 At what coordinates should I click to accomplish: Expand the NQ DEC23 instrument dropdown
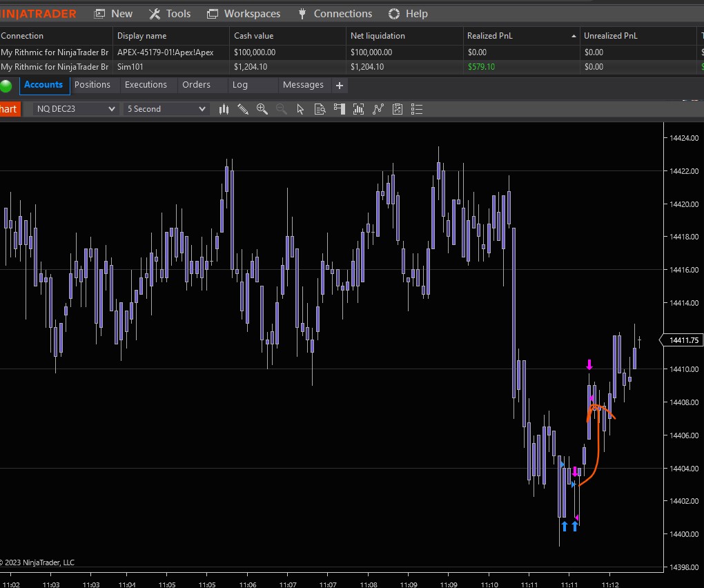pyautogui.click(x=111, y=109)
